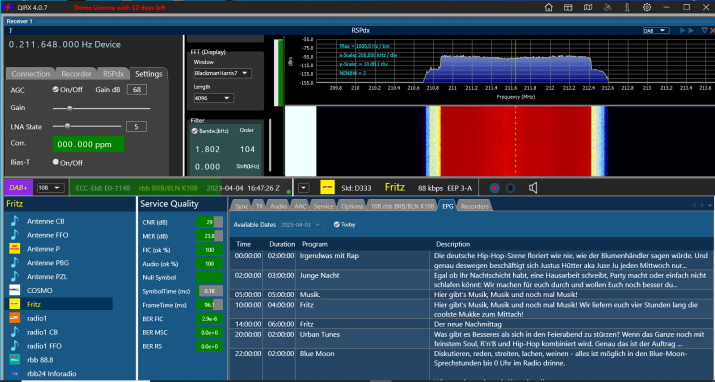The width and height of the screenshot is (715, 382).
Task: Click the Urban Tunes program row
Action: click(x=470, y=339)
